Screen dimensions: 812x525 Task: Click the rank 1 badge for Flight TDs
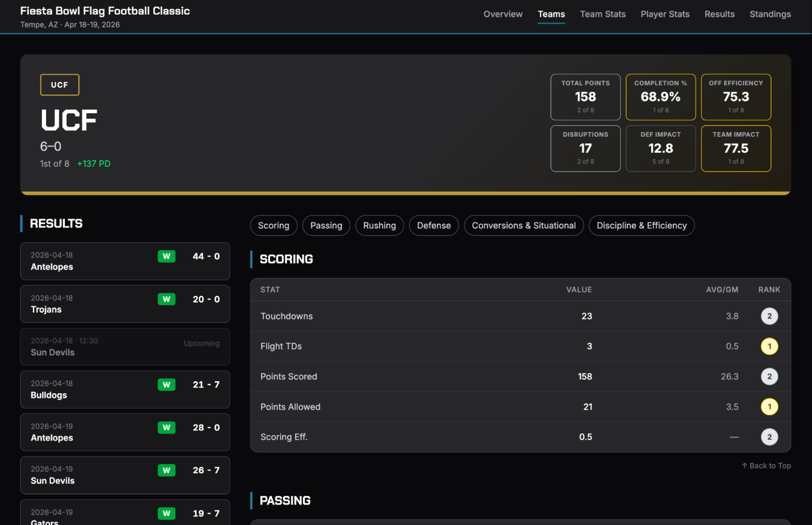pos(769,346)
